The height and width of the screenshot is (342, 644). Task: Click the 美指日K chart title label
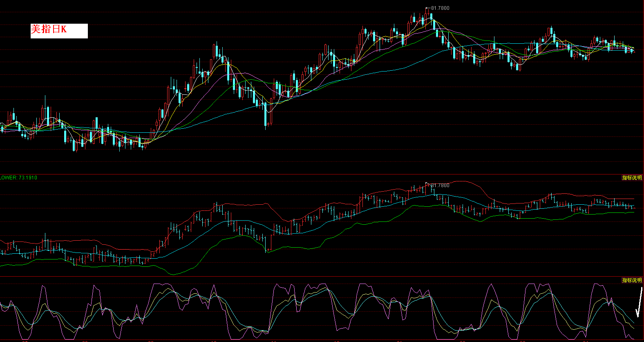pyautogui.click(x=59, y=31)
